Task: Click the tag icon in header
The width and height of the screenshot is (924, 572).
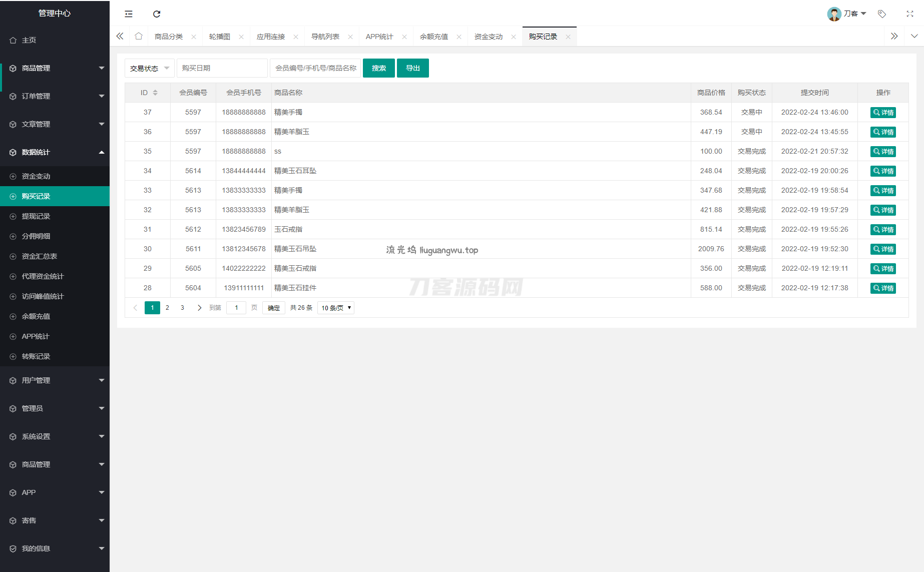Action: tap(882, 14)
